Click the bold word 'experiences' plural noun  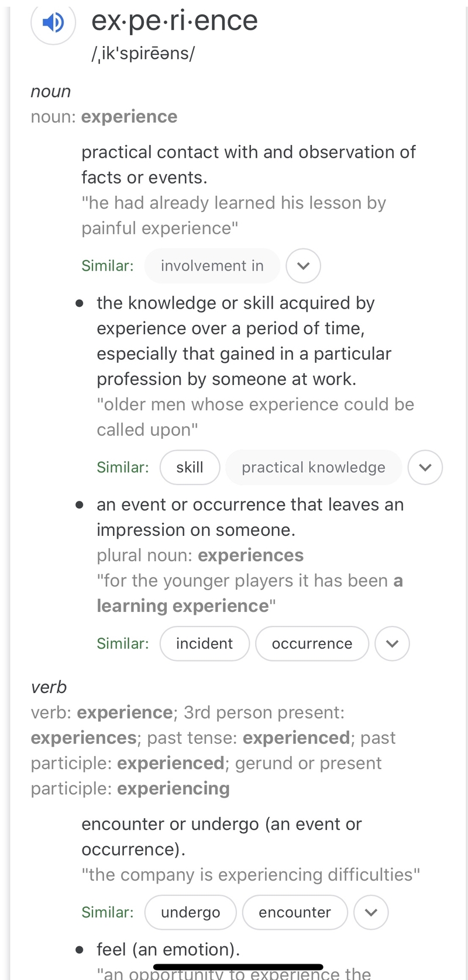[250, 555]
